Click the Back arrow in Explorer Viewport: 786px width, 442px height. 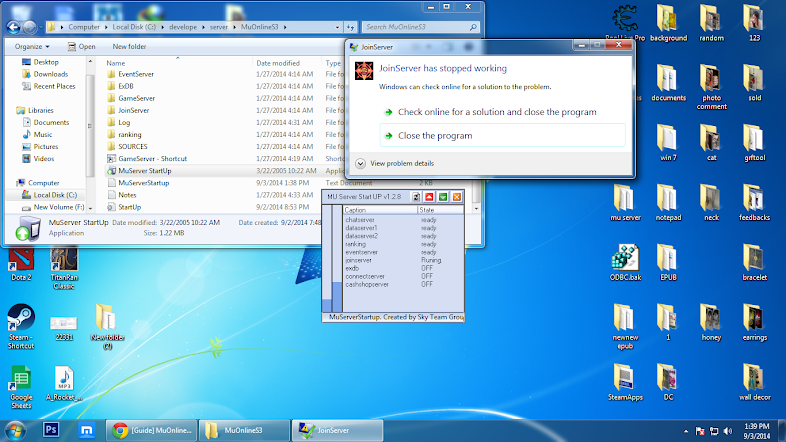tap(14, 27)
